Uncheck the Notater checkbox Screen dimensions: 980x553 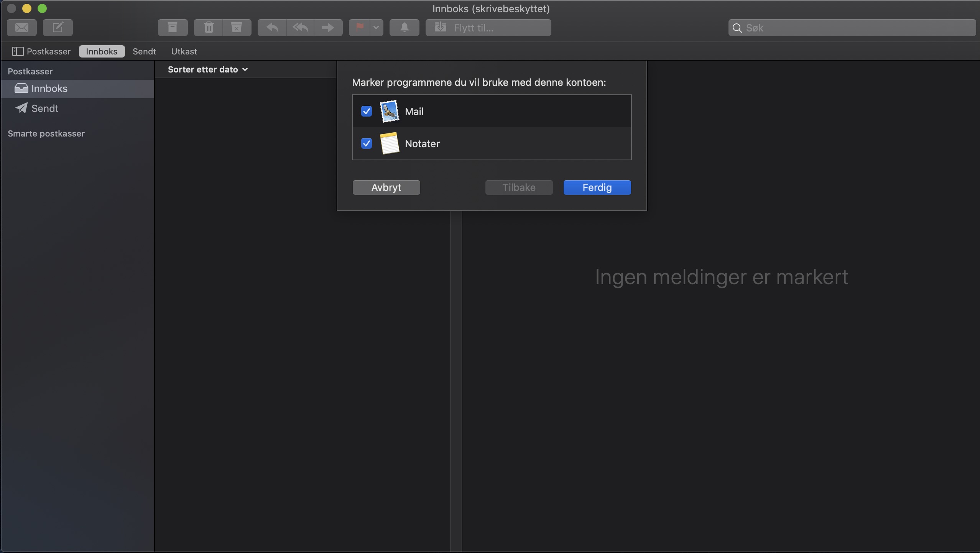point(367,143)
